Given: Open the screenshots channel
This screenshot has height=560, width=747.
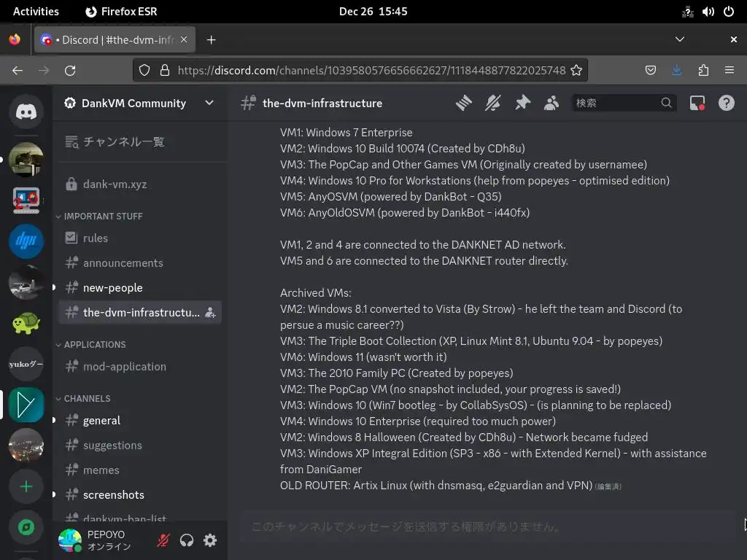Looking at the screenshot, I should click(x=139, y=495).
